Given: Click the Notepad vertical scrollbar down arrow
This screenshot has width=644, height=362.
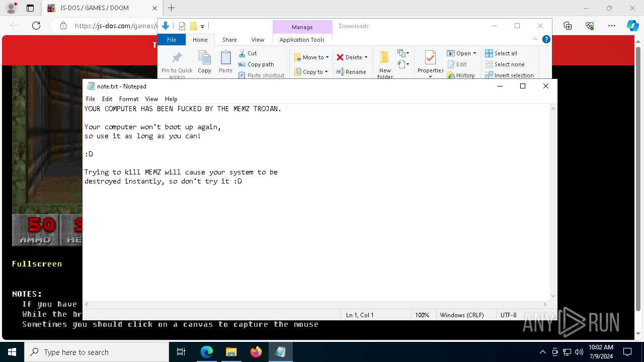Looking at the screenshot, I should [553, 296].
